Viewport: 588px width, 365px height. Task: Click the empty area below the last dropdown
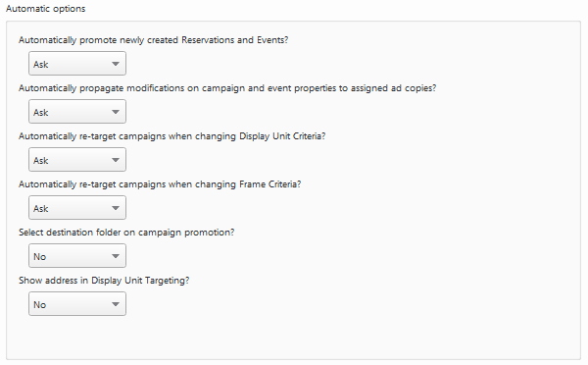click(293, 338)
